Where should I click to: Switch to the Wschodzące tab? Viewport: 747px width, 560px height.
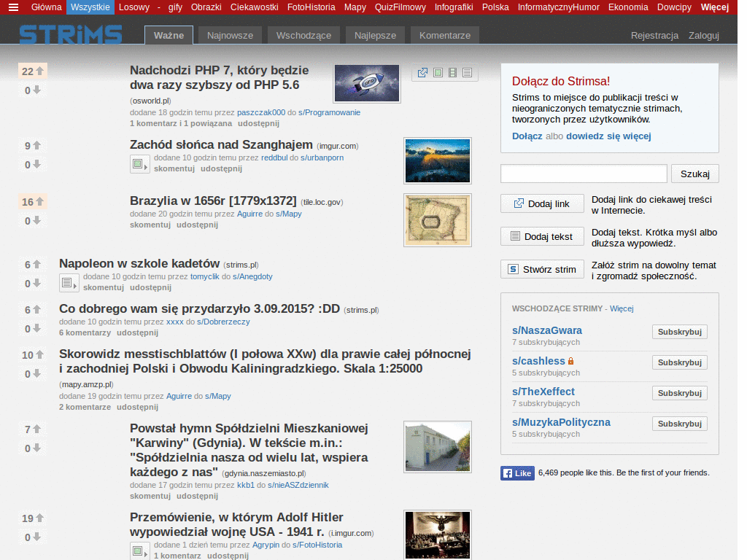pos(303,35)
